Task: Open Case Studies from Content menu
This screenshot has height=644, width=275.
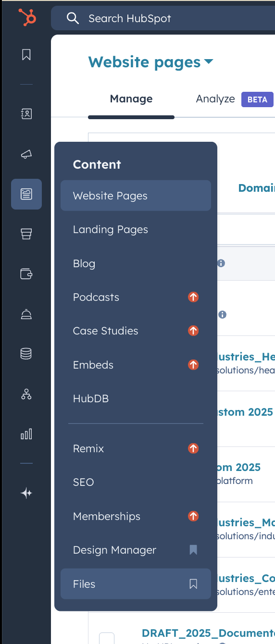Action: [136, 331]
